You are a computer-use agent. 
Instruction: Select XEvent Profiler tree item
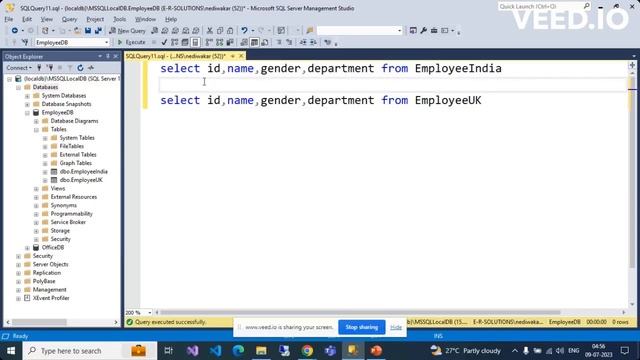click(x=51, y=298)
